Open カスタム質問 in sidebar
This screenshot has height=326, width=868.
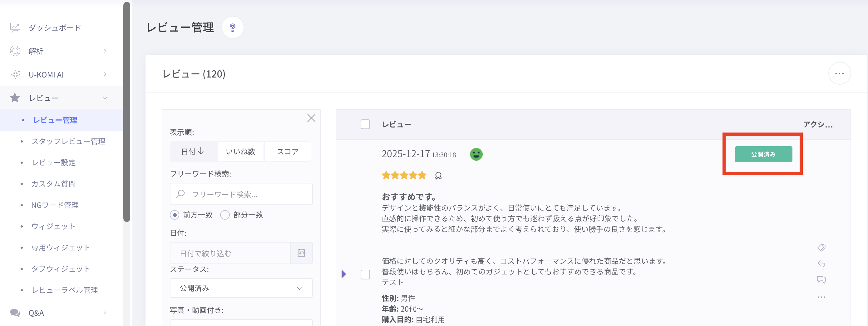(54, 184)
